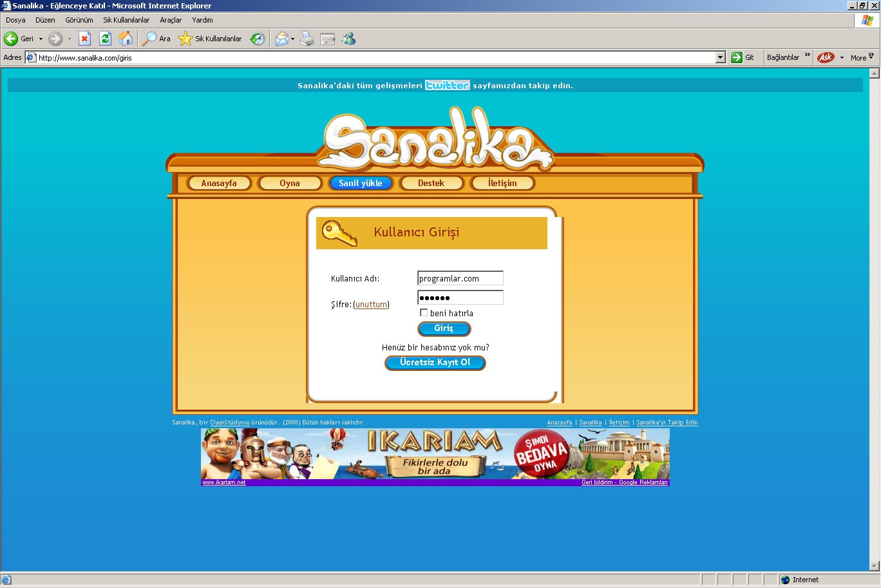Click the page icon beside the address URL
Viewport: 881px width, 588px height.
[31, 57]
